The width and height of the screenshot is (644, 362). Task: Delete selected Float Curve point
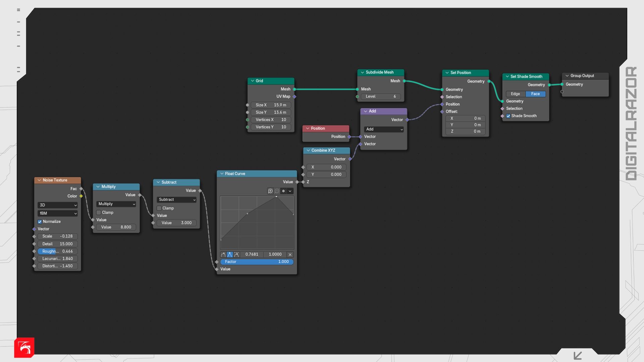[290, 255]
